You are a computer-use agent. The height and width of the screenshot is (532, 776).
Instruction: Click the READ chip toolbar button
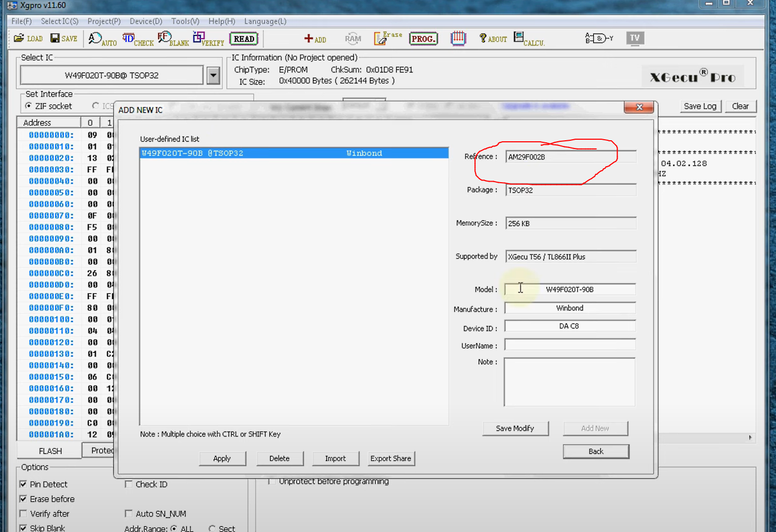[244, 39]
